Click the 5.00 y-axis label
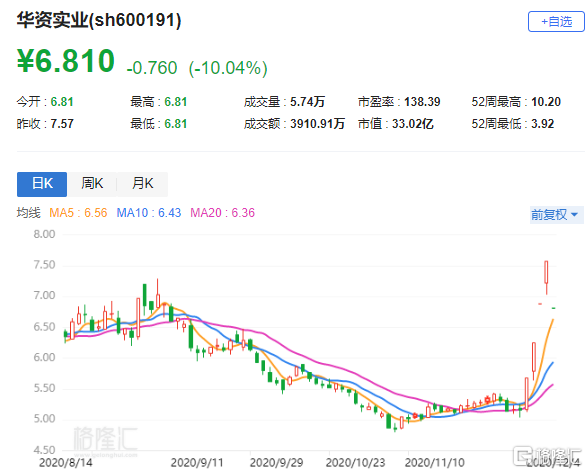588x473 pixels. point(44,419)
